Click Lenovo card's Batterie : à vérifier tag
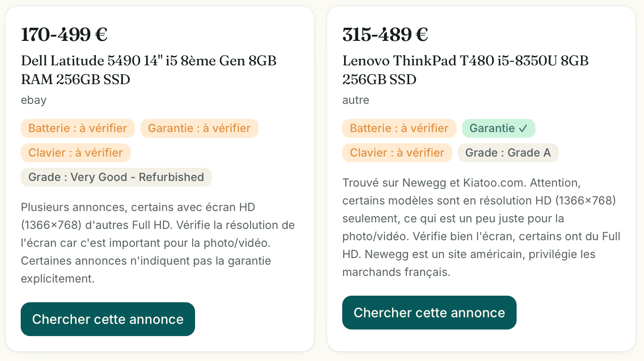 [399, 128]
